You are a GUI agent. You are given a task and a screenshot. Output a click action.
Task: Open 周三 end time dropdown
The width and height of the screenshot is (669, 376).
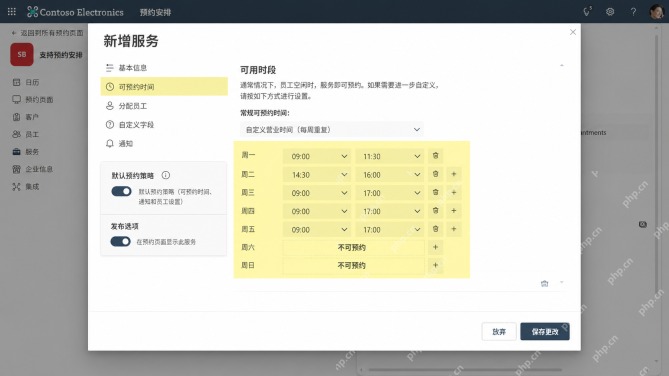click(x=390, y=193)
